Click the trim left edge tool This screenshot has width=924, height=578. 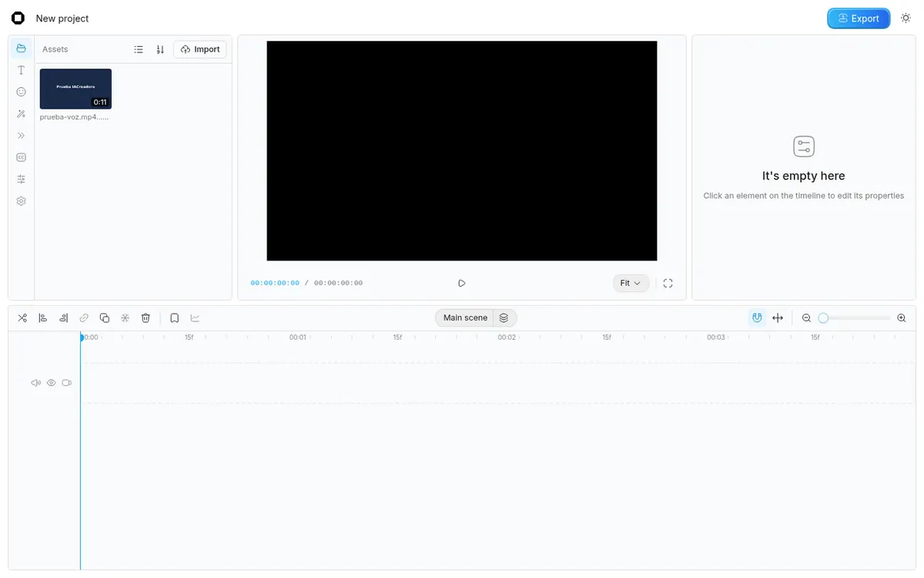[43, 318]
